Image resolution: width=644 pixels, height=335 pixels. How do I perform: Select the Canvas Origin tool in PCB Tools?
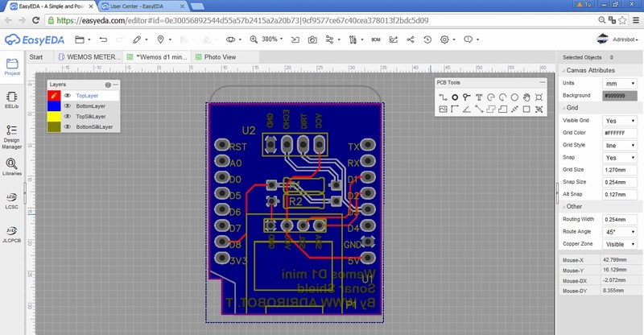point(455,109)
